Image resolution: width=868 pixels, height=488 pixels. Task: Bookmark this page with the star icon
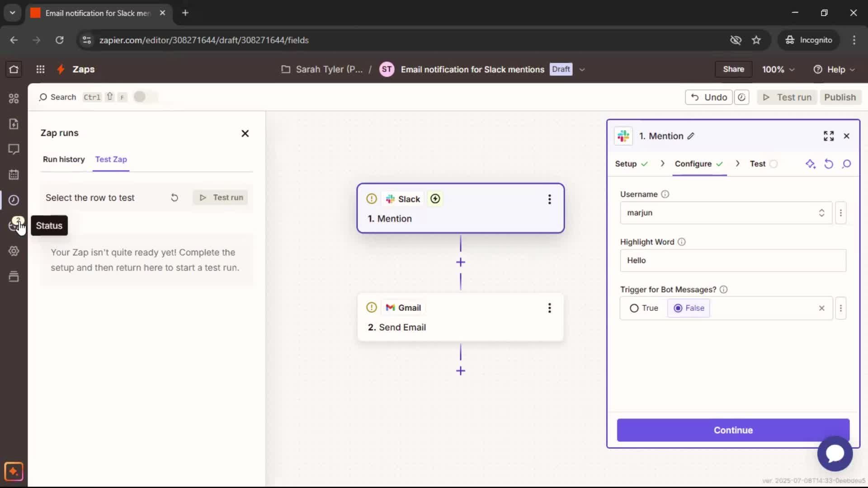(756, 40)
